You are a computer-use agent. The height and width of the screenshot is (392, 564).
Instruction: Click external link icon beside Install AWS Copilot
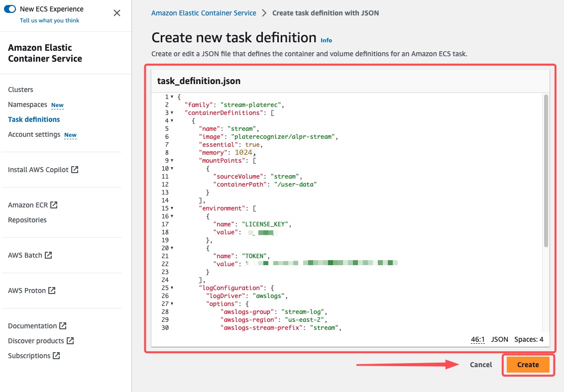point(75,170)
